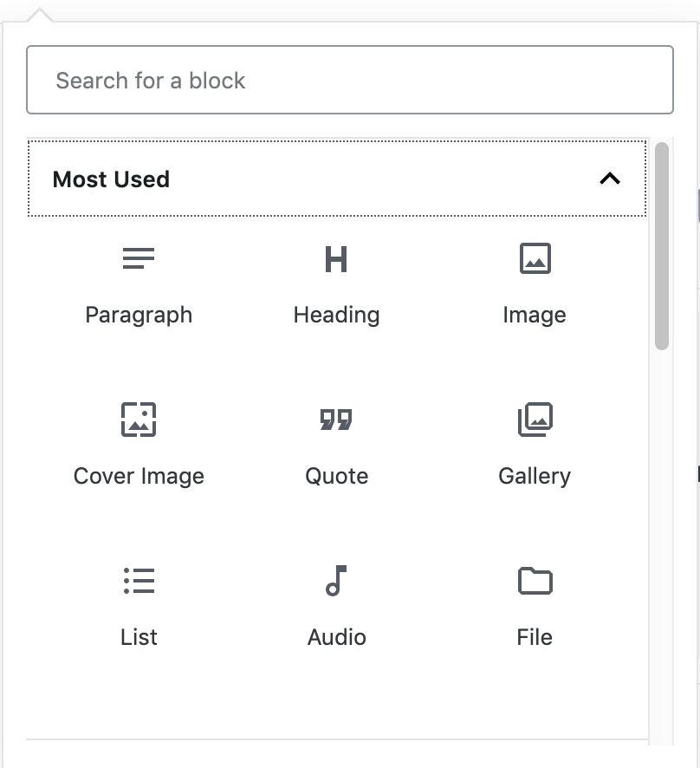Add a List block

tap(139, 581)
